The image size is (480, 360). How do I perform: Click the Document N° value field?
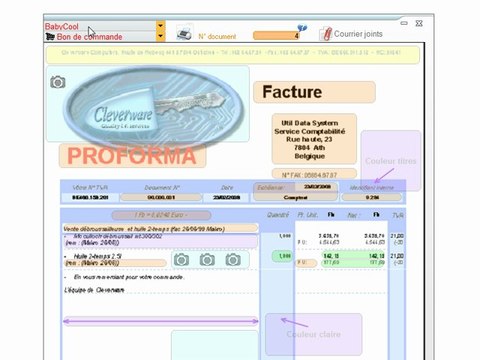point(161,197)
